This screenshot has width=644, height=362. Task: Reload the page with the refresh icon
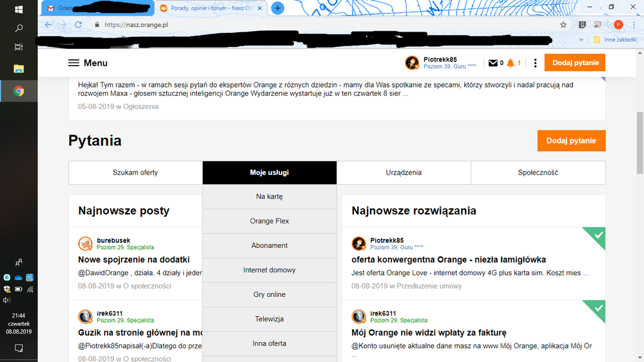(x=79, y=24)
